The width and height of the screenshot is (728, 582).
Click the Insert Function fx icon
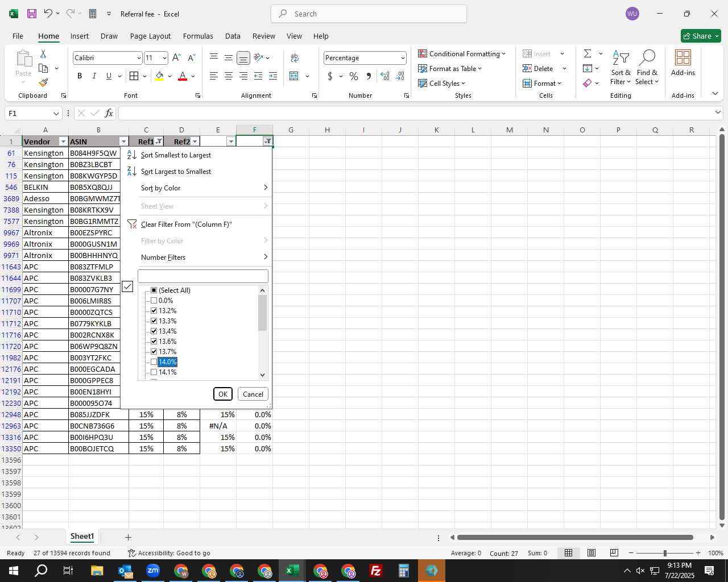pyautogui.click(x=109, y=113)
